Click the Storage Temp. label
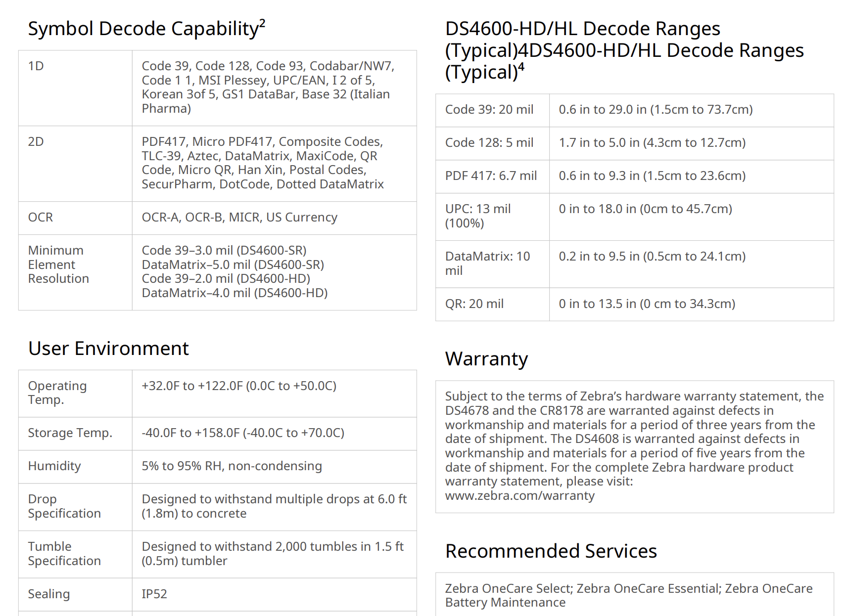Viewport: 847px width, 616px height. 70,433
